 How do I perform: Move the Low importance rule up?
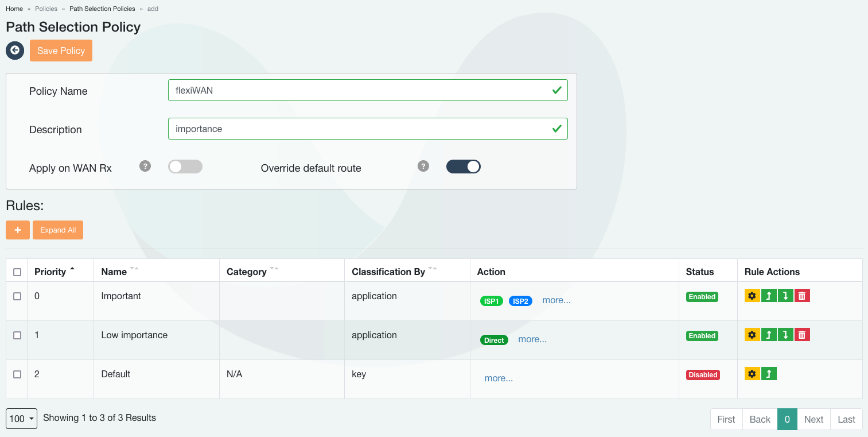[x=769, y=335]
